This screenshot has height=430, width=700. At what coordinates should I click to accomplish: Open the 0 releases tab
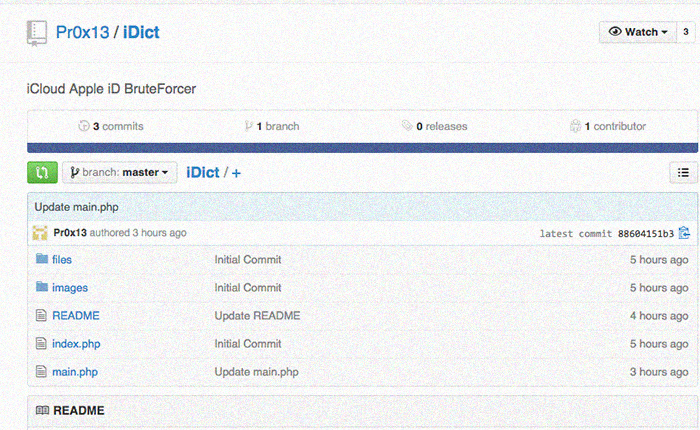[x=434, y=126]
